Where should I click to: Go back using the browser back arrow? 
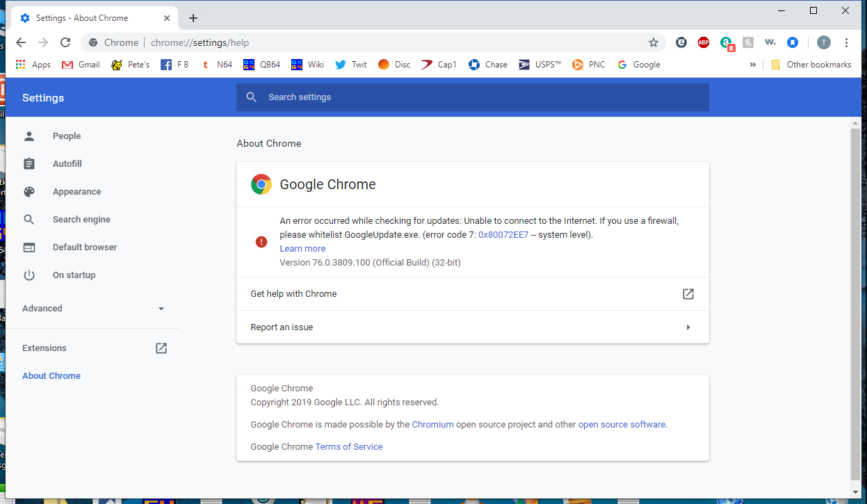pos(21,42)
